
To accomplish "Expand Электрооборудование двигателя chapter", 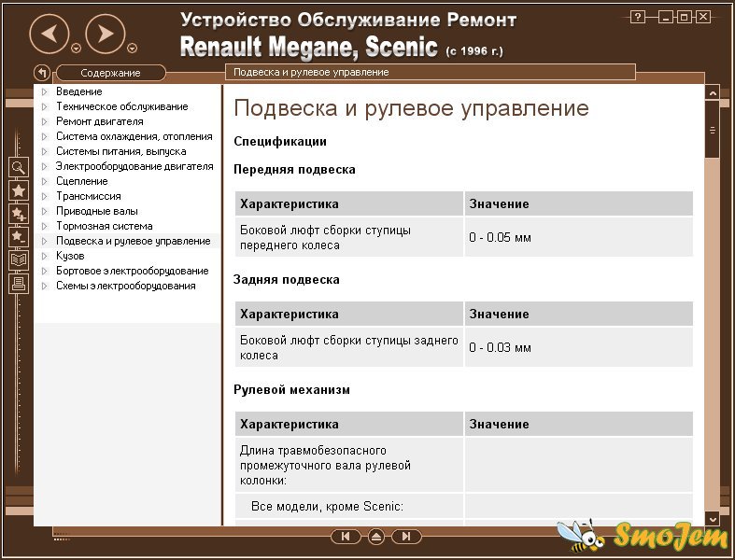I will coord(45,166).
